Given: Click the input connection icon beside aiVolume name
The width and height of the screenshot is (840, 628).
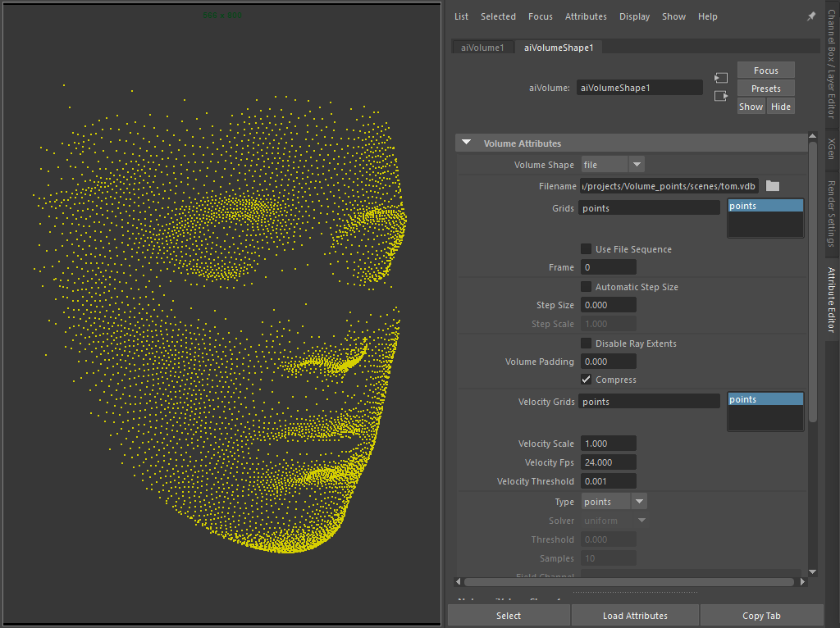Looking at the screenshot, I should point(721,78).
